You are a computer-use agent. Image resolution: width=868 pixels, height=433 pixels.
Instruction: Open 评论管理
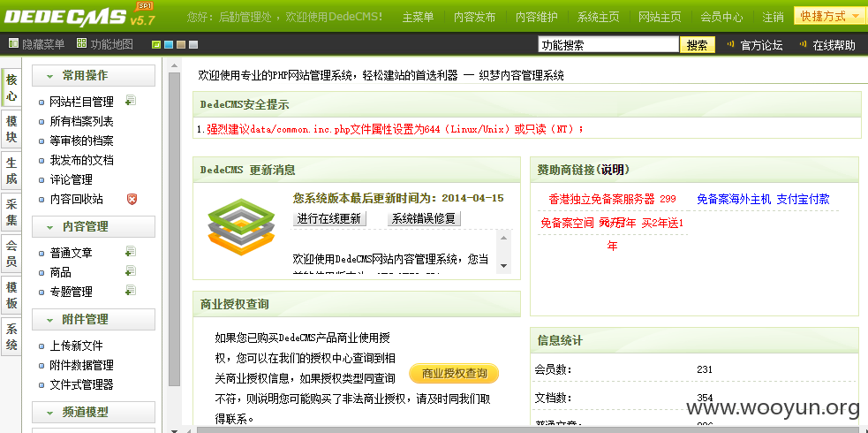72,179
